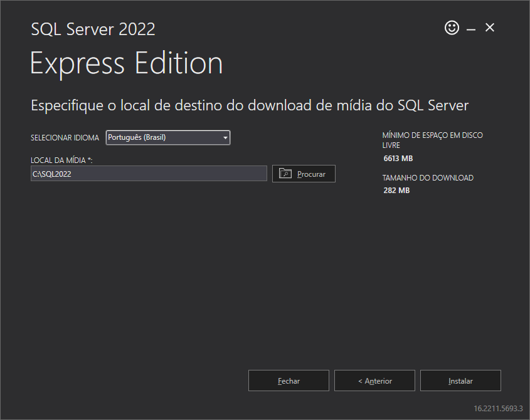Image resolution: width=530 pixels, height=420 pixels.
Task: Click the 6613 MB disk space value
Action: 398,159
